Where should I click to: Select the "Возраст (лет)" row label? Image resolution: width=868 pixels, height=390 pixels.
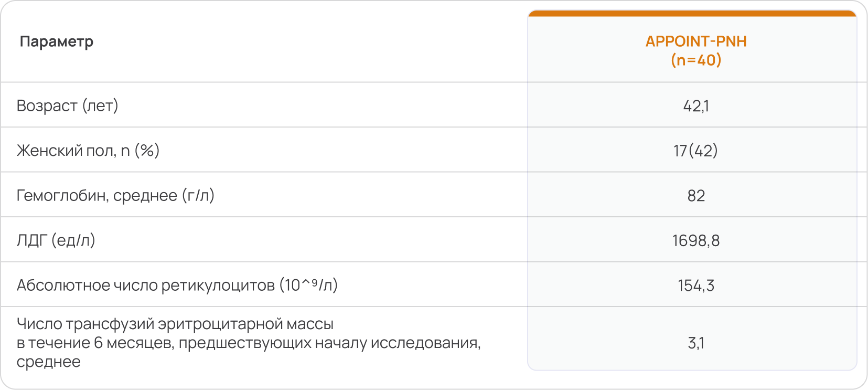click(x=67, y=106)
